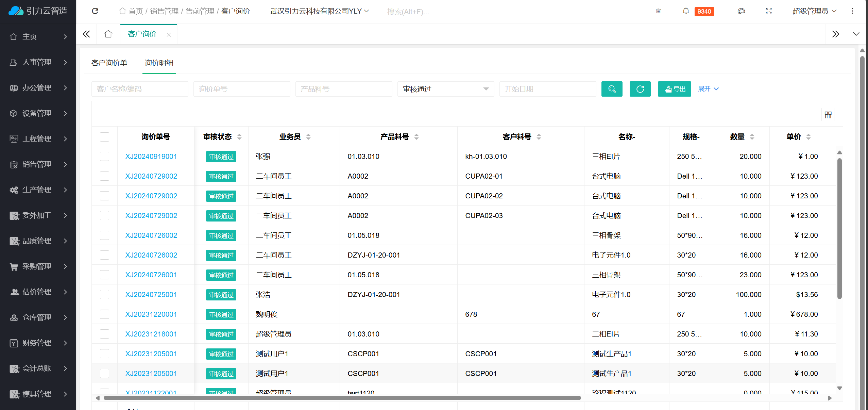Open the 审核通过 status dropdown
The image size is (868, 410).
[445, 89]
